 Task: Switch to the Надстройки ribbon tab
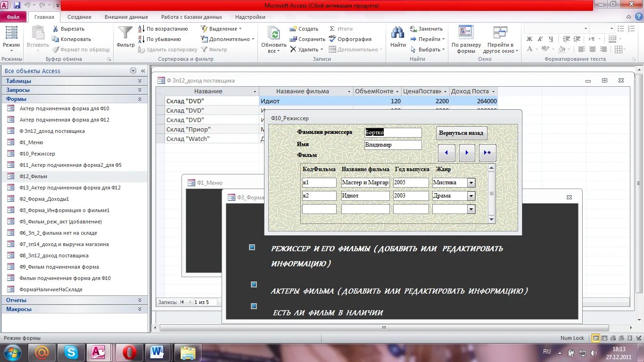(250, 17)
